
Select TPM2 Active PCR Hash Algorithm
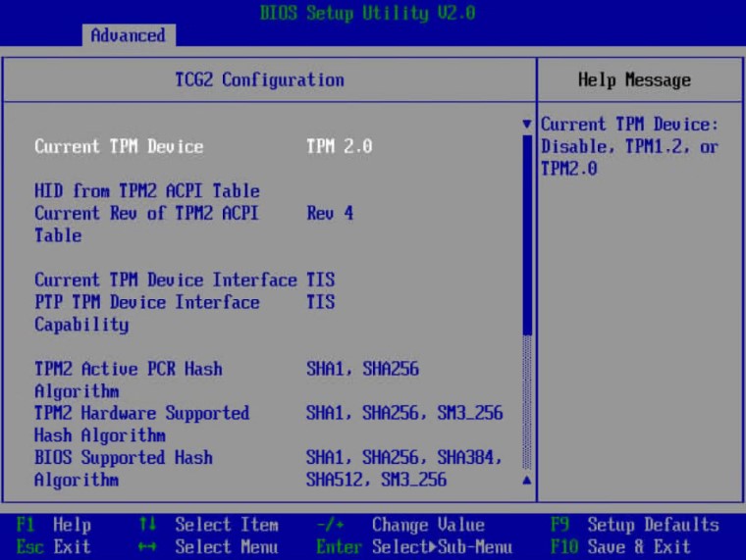tap(129, 380)
